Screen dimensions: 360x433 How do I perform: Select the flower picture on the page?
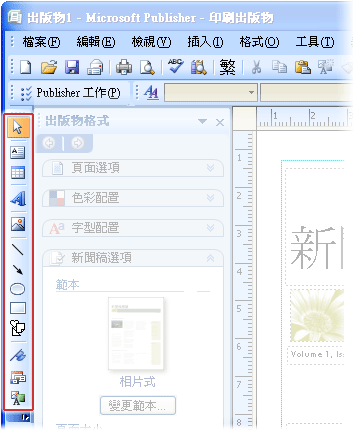[x=317, y=315]
